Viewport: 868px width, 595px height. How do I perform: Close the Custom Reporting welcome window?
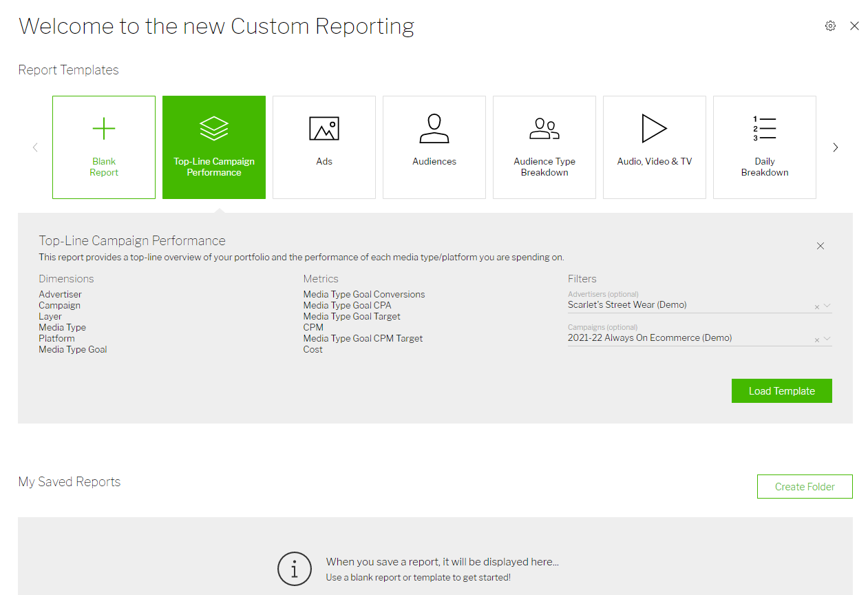(854, 26)
